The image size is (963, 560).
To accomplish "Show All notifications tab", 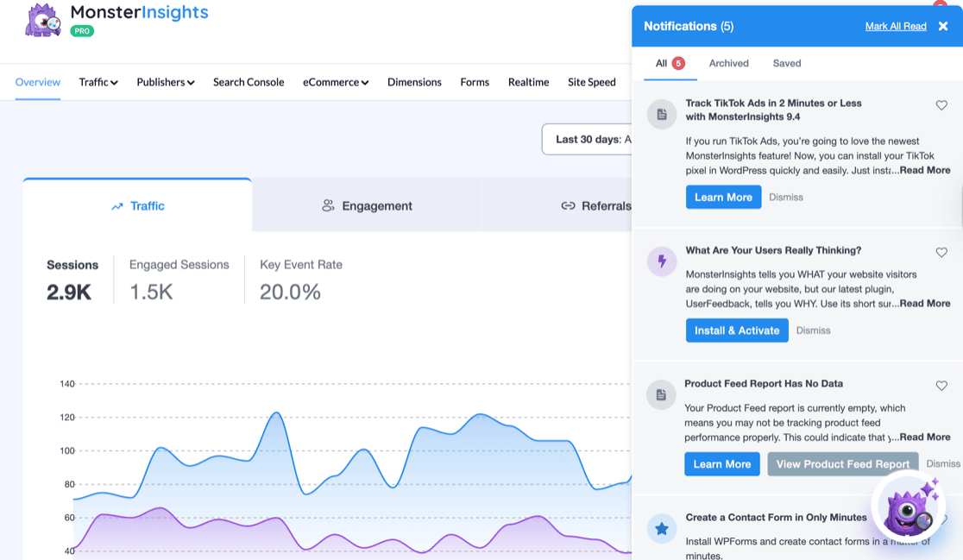I will click(670, 63).
